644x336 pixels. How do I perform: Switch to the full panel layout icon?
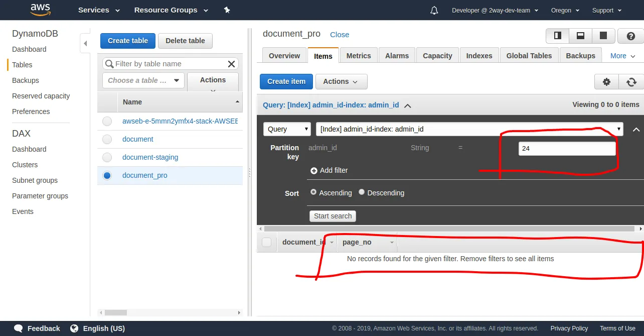pos(603,36)
